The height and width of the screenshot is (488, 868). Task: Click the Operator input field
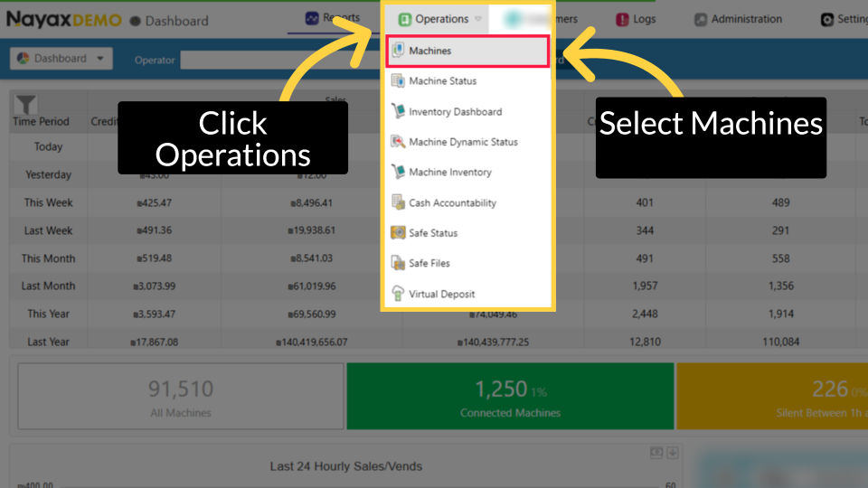279,60
